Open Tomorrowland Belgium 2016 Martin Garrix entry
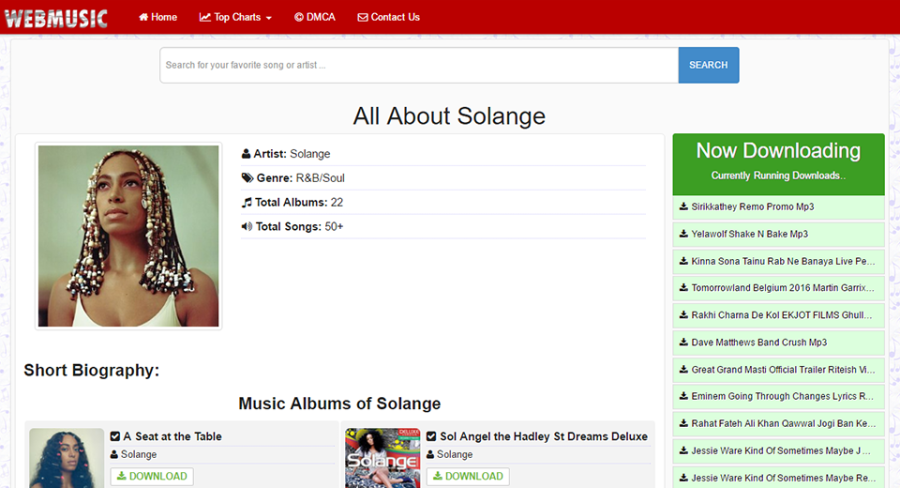The image size is (900, 488). pos(778,288)
